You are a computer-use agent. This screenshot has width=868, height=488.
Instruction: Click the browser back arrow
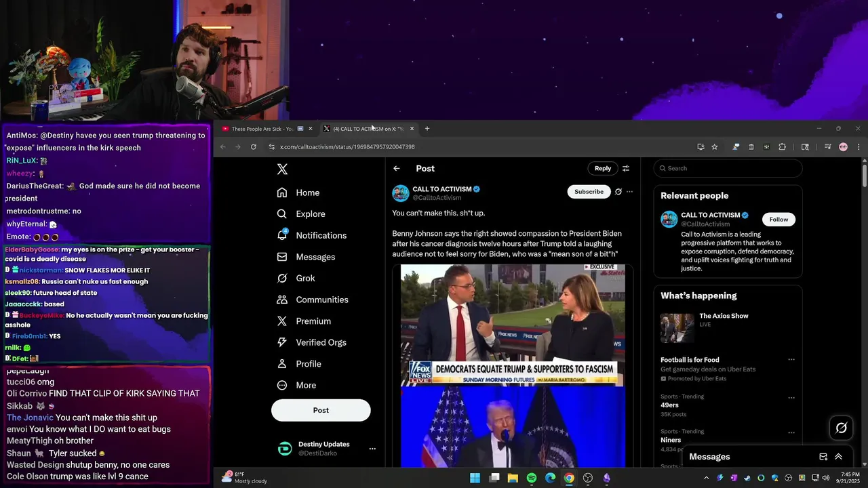pyautogui.click(x=222, y=147)
